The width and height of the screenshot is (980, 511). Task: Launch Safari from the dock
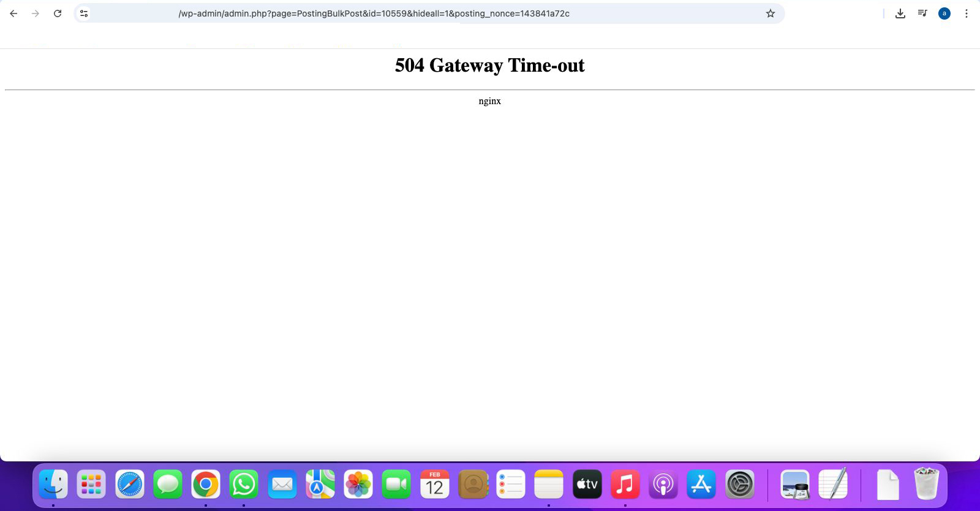coord(130,485)
